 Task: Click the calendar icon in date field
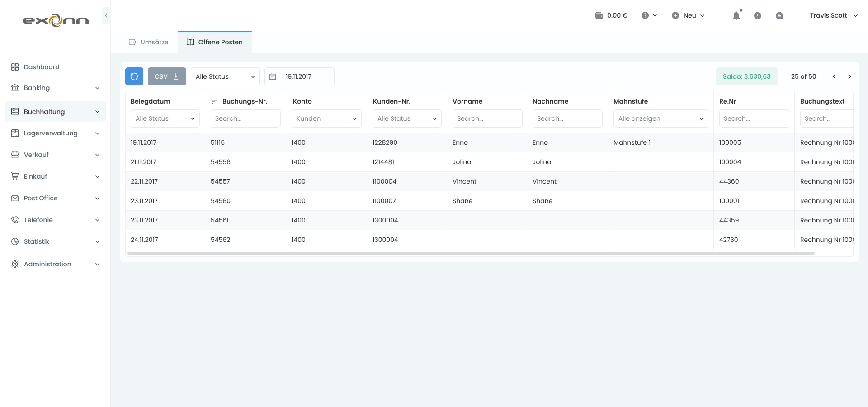(x=273, y=76)
